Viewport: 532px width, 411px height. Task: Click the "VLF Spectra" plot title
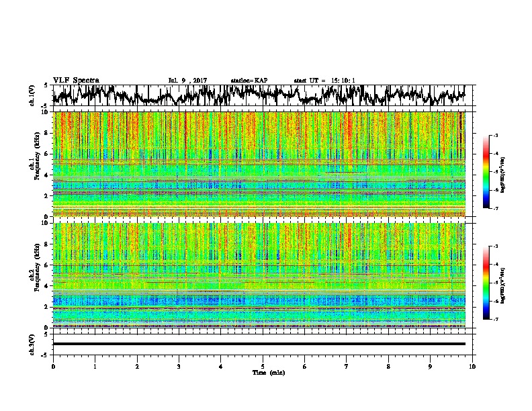[76, 81]
